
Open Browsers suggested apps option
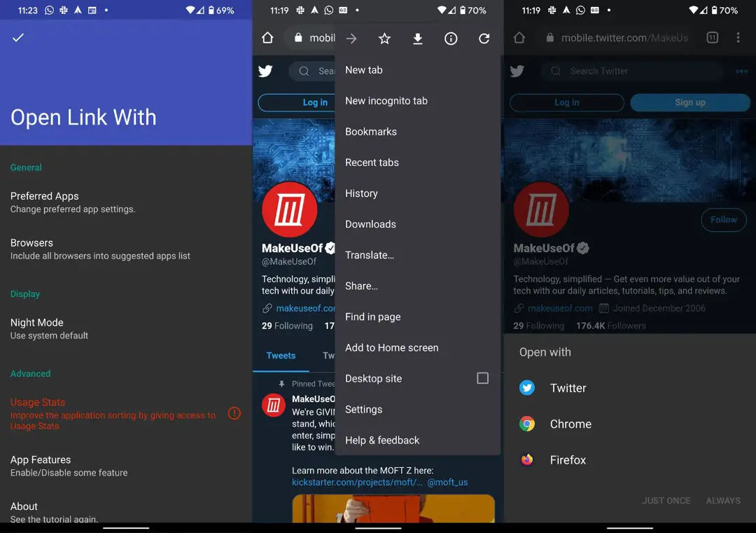126,249
